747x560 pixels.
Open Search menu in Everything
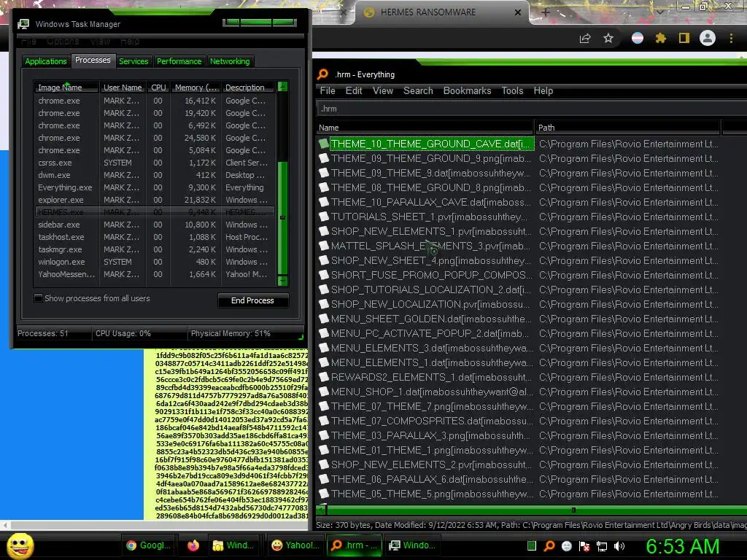(418, 91)
